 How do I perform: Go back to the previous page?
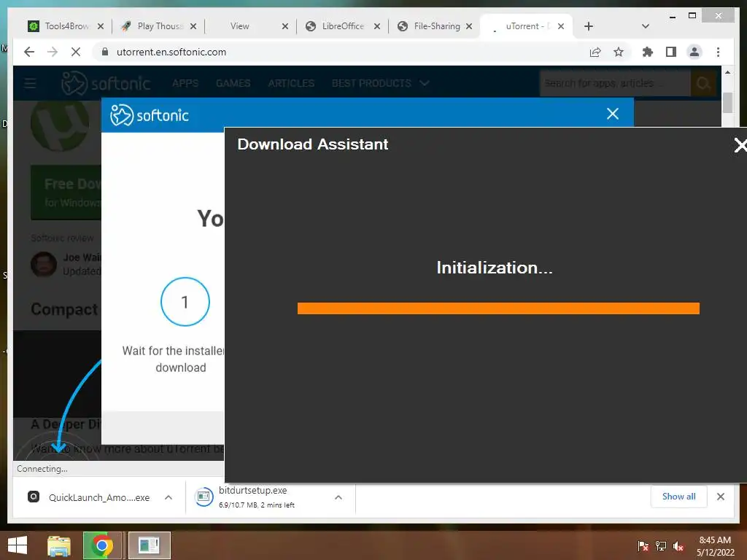29,52
